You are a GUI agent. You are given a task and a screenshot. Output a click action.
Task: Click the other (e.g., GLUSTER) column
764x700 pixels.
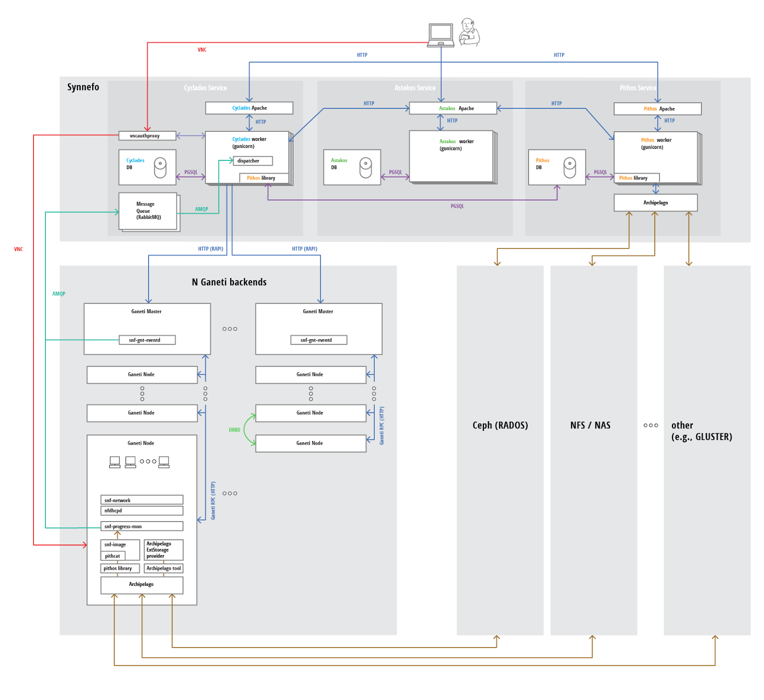(707, 450)
